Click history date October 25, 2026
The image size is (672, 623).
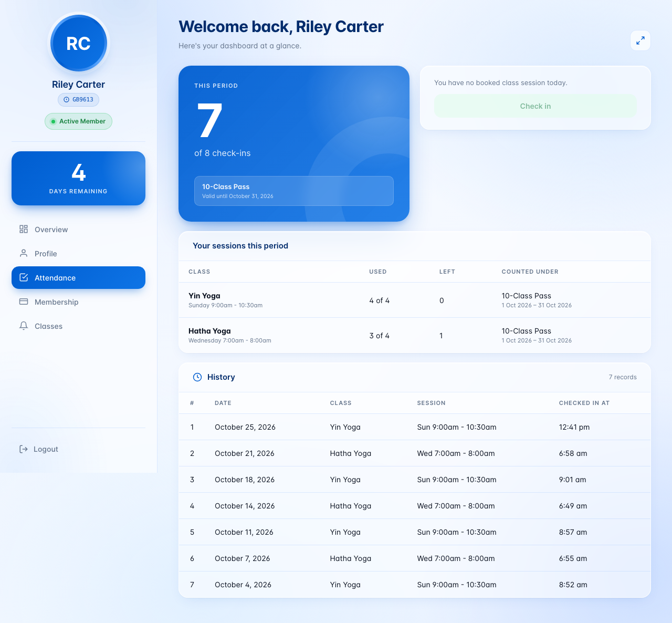245,427
